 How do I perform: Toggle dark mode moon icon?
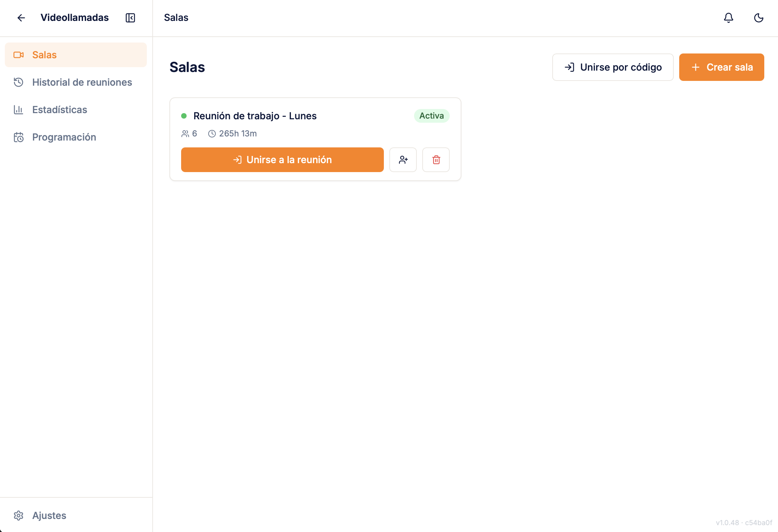758,18
